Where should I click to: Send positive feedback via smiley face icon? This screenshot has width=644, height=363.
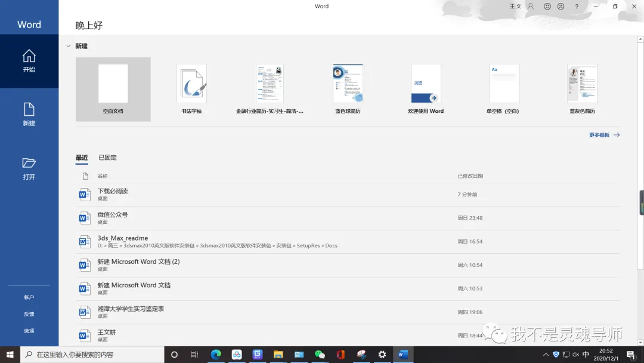click(x=547, y=6)
